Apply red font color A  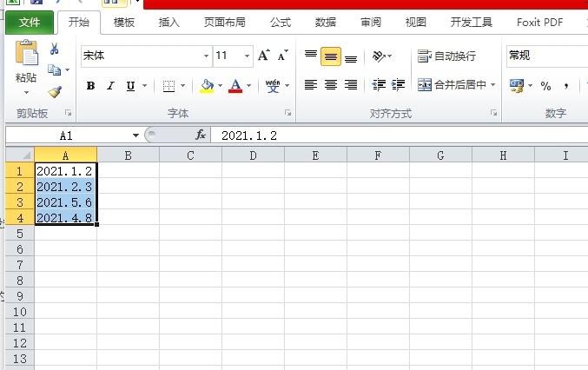(x=235, y=86)
